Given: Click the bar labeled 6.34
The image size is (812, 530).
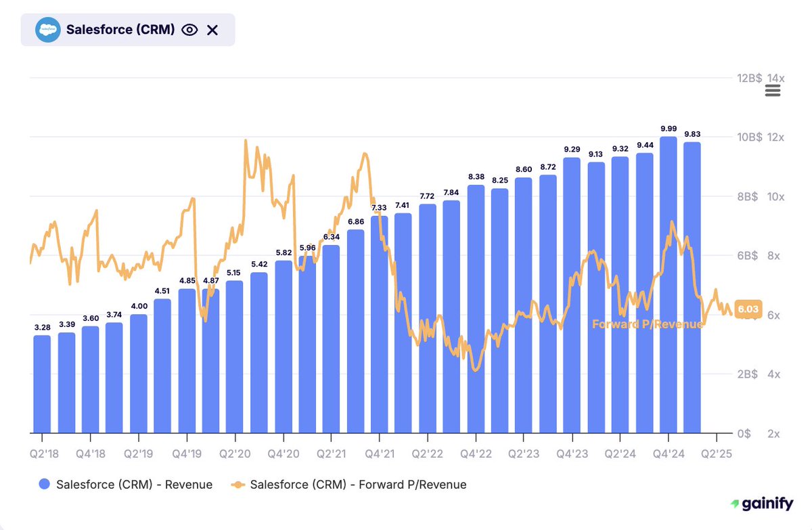Looking at the screenshot, I should [332, 339].
